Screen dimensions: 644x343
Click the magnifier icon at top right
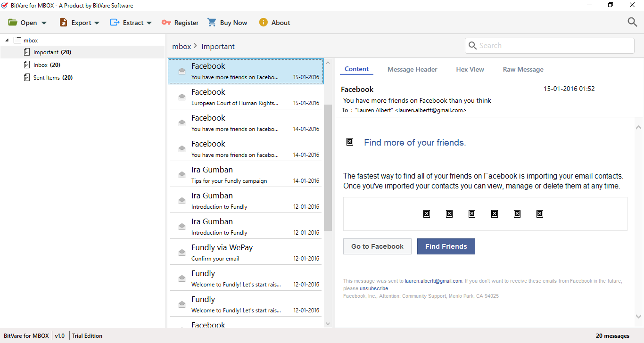click(632, 22)
